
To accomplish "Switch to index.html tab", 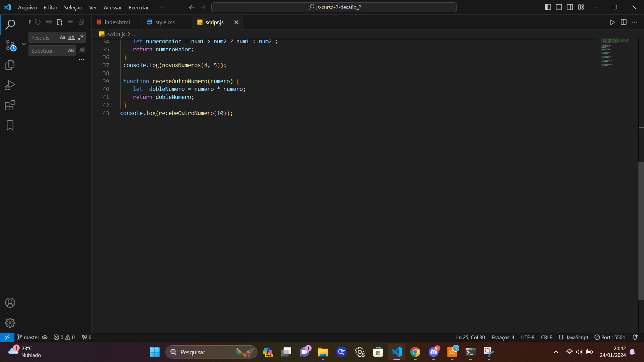I will coord(117,22).
